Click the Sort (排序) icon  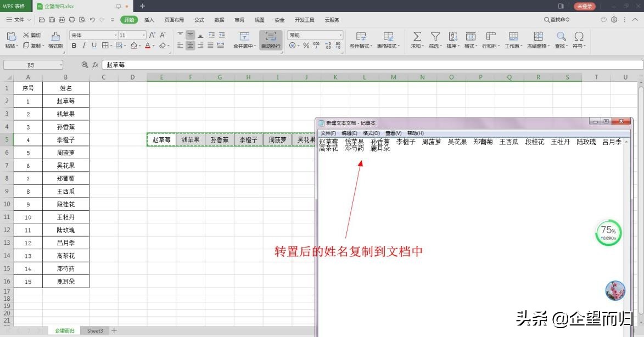pos(453,36)
